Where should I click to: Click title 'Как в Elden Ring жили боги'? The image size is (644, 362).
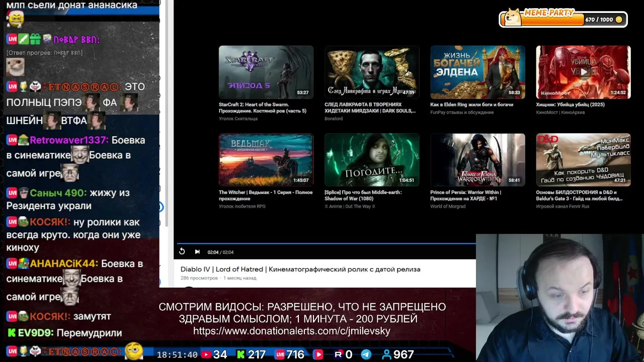click(x=471, y=105)
